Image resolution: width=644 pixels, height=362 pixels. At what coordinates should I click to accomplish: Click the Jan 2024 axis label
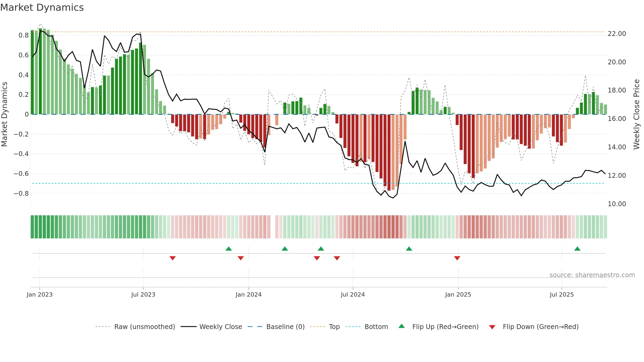pyautogui.click(x=249, y=294)
